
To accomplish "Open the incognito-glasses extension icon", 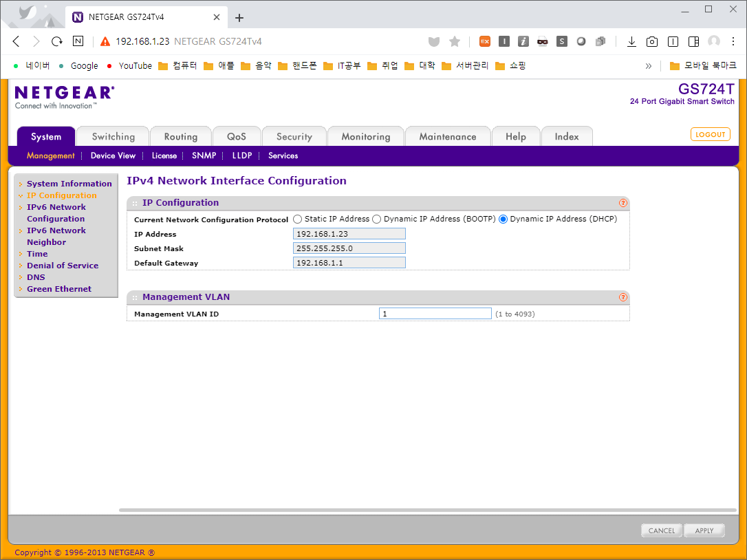I will click(542, 41).
